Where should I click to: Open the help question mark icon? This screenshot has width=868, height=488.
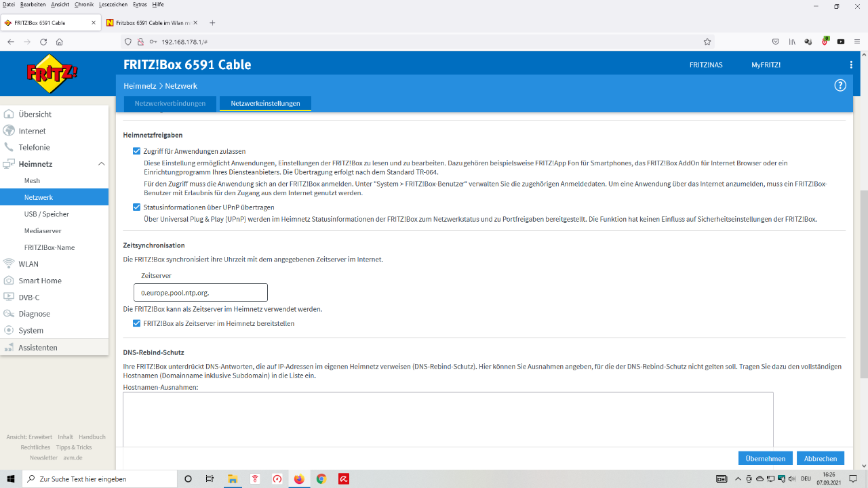point(840,85)
